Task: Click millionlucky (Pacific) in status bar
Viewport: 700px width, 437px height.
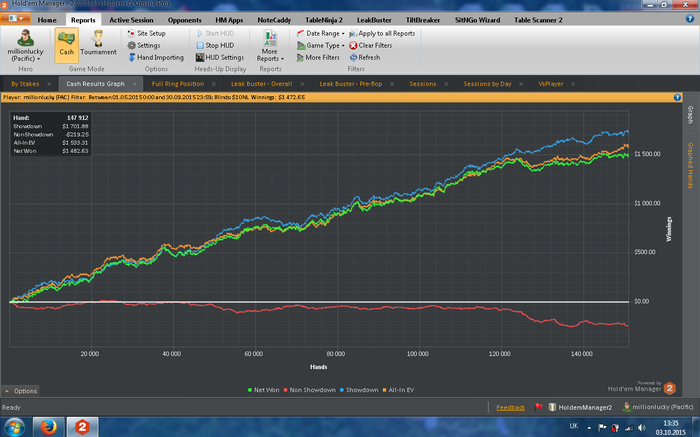Action: point(658,407)
